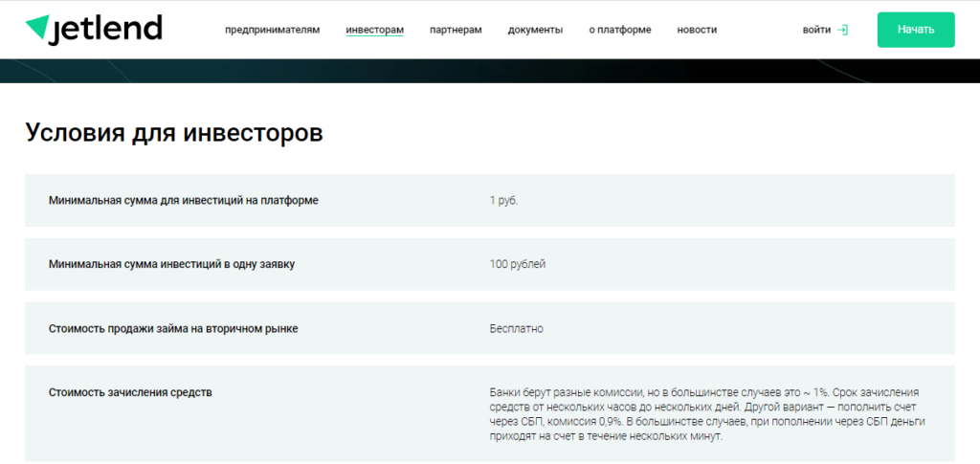Click the login arrow icon next to войти
The width and height of the screenshot is (980, 464).
click(x=842, y=30)
